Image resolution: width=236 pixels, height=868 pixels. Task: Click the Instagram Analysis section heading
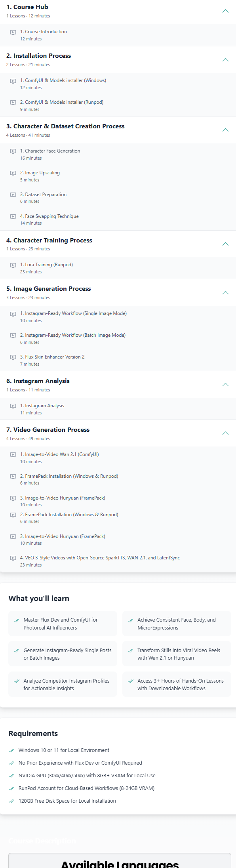pos(38,381)
